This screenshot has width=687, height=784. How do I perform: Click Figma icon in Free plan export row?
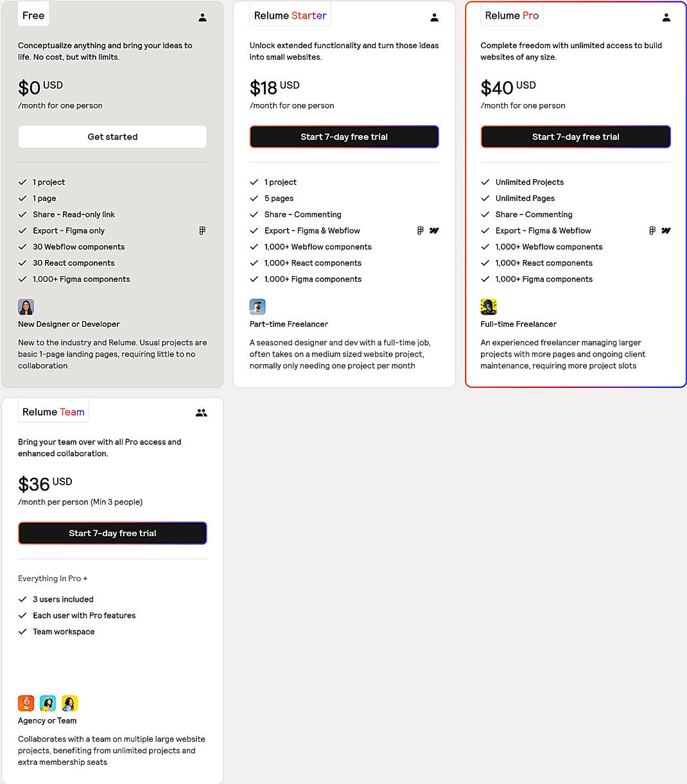point(202,231)
